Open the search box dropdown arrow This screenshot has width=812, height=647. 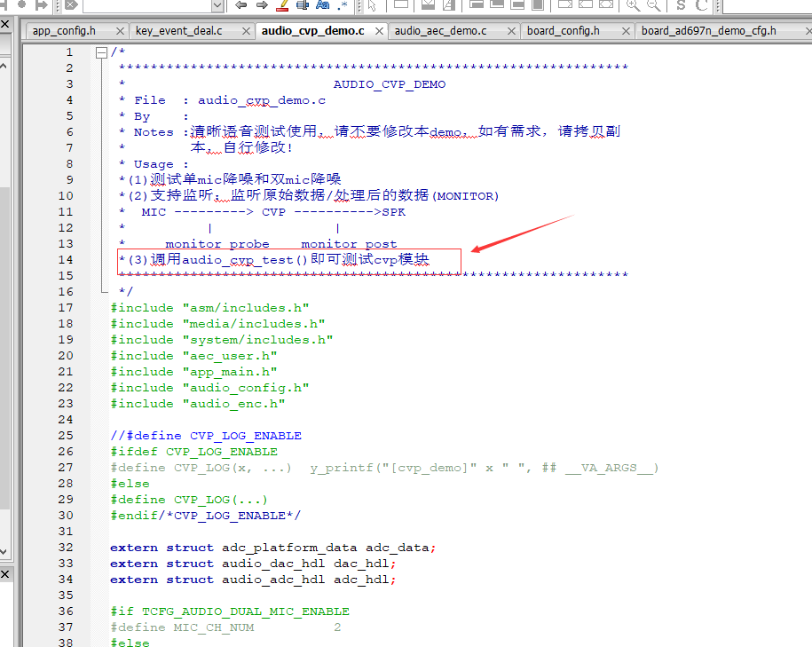pos(217,5)
